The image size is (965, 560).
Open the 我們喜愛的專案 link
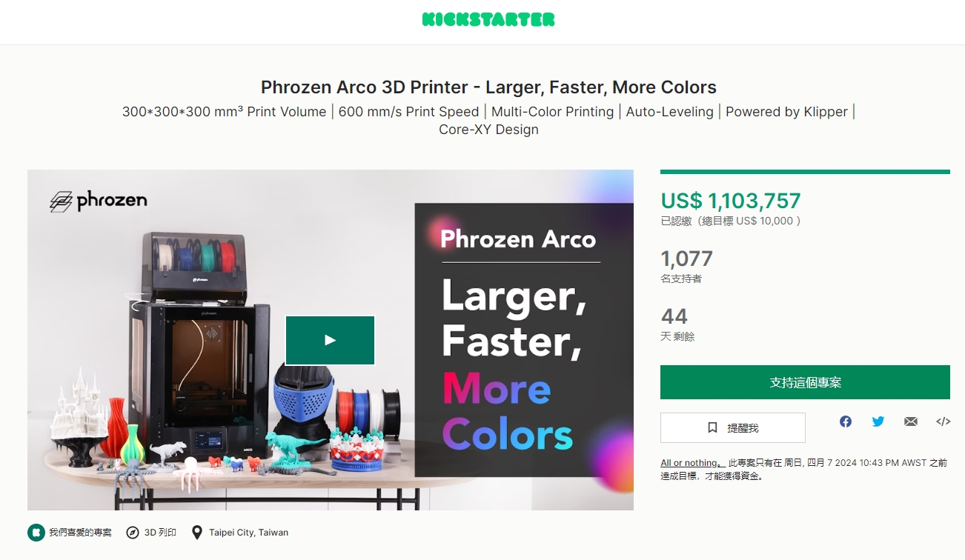[80, 532]
